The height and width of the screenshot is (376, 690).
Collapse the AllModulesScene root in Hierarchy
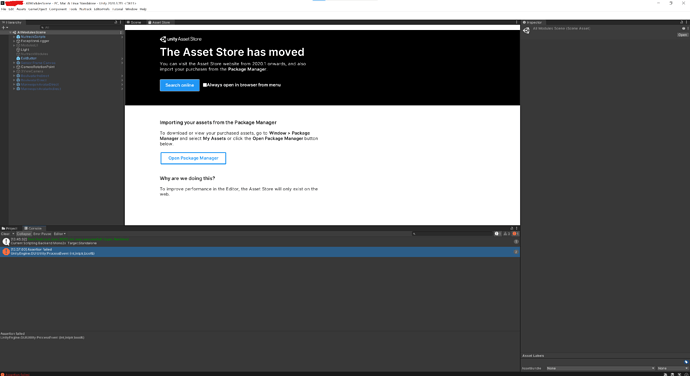tap(10, 32)
